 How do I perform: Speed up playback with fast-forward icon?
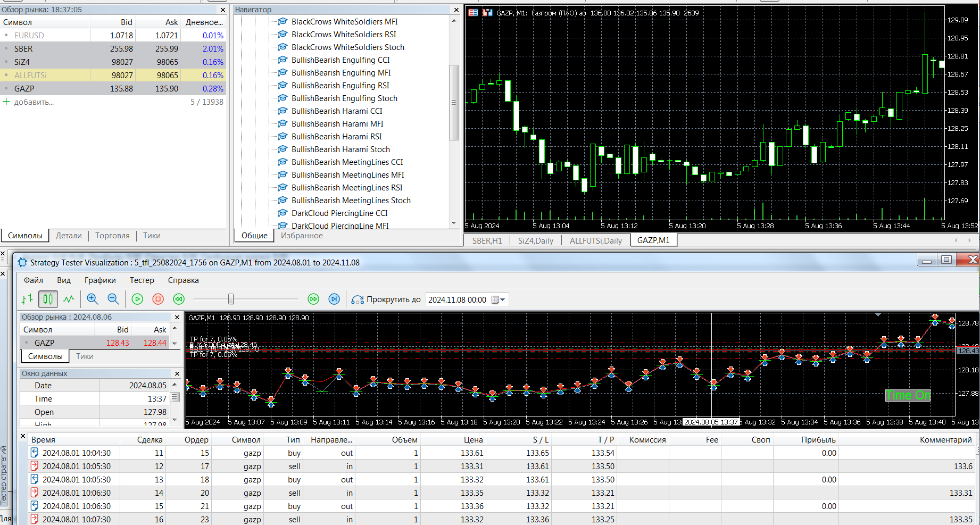pos(313,299)
